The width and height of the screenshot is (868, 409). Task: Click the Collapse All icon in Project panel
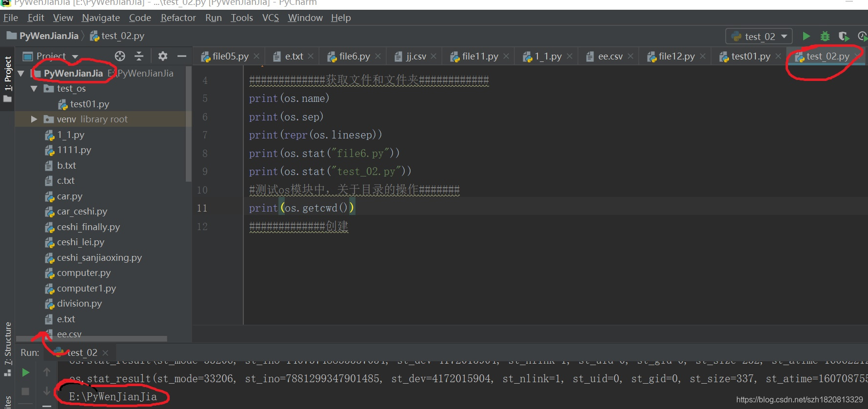pos(139,56)
